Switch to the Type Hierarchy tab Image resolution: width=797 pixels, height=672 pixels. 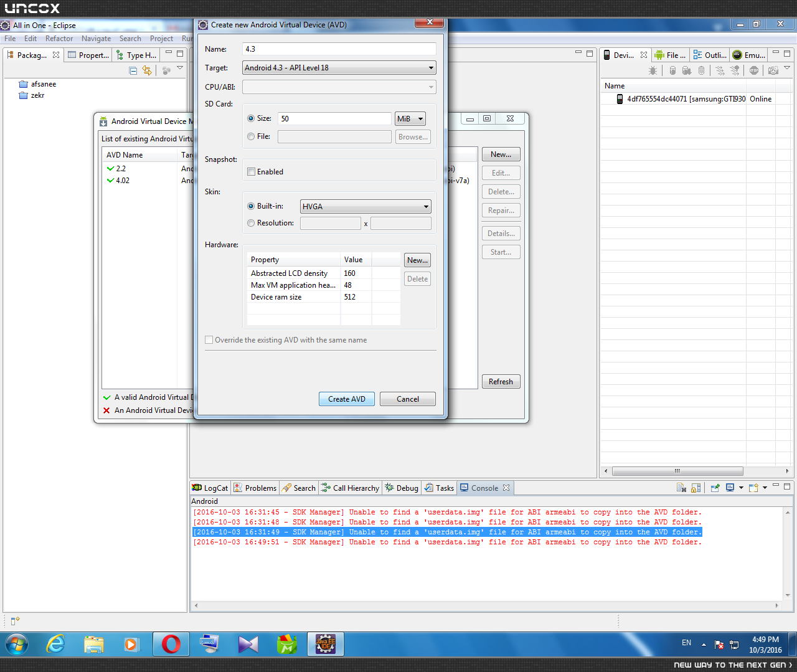coord(136,55)
